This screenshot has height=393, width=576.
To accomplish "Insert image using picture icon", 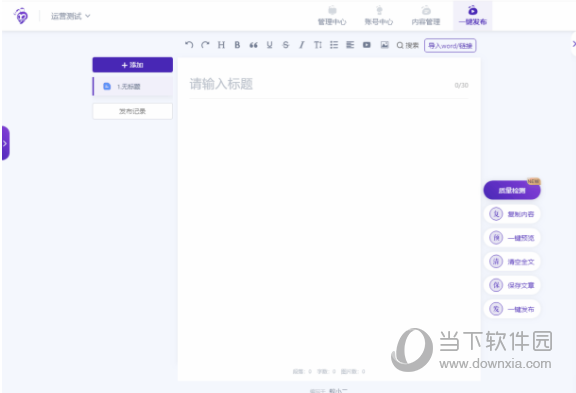I will (385, 45).
